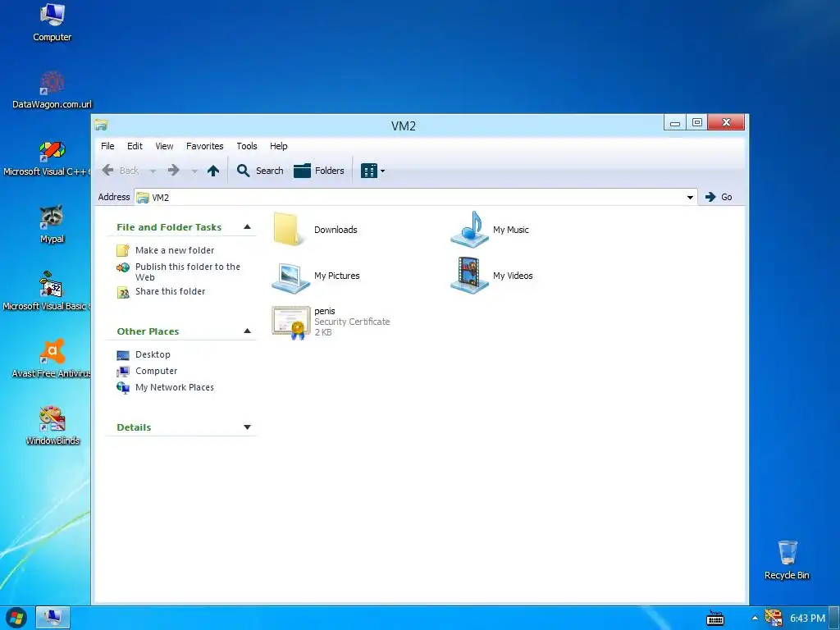Select the Mypal desktop shortcut

[52, 225]
